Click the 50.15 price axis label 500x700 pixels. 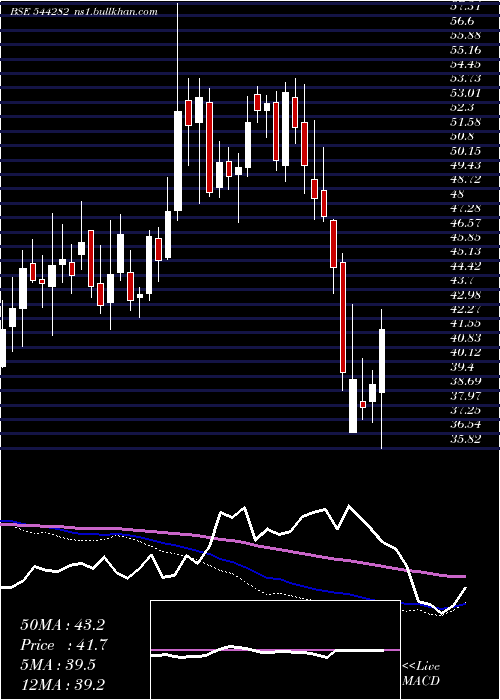(x=465, y=151)
